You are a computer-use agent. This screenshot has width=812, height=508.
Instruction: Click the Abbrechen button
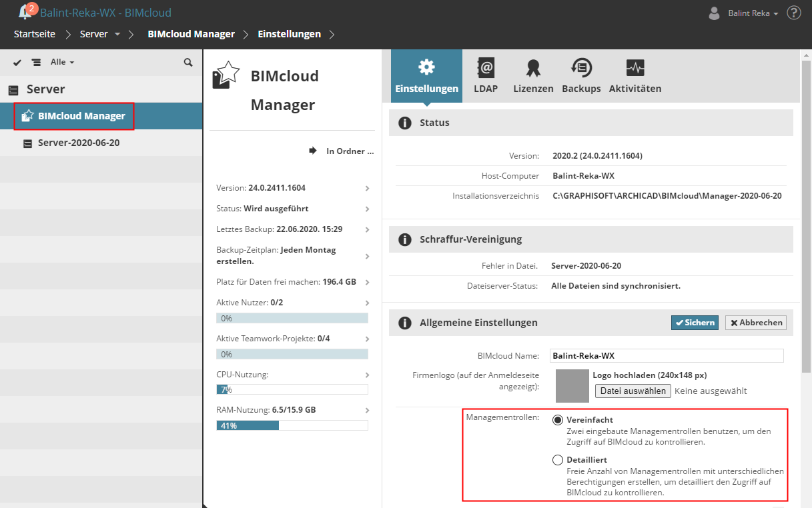(x=756, y=323)
